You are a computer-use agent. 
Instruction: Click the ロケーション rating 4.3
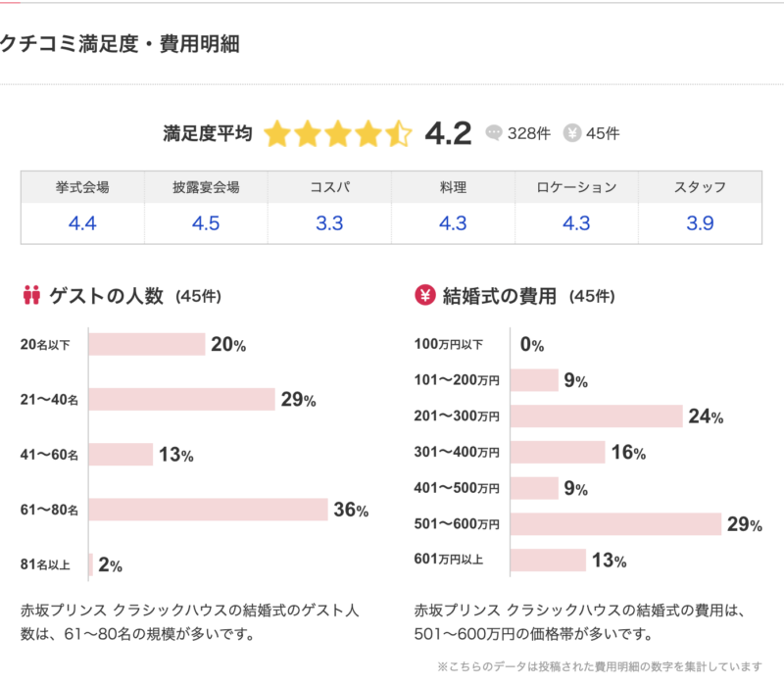tap(576, 223)
